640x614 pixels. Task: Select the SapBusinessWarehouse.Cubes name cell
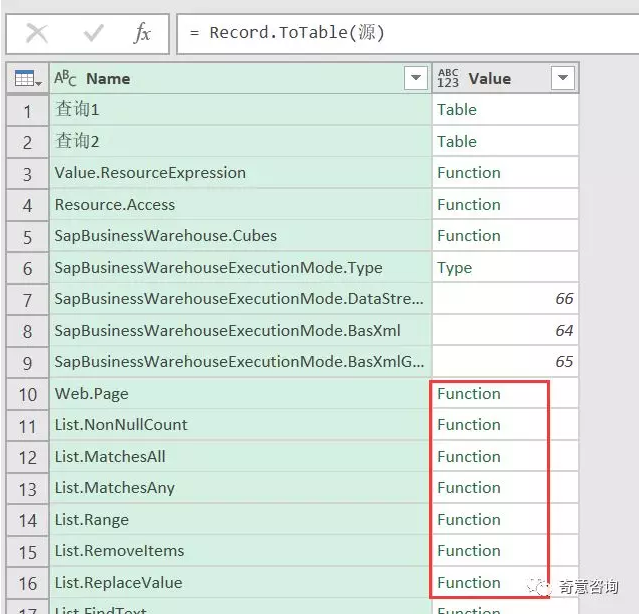click(x=240, y=236)
